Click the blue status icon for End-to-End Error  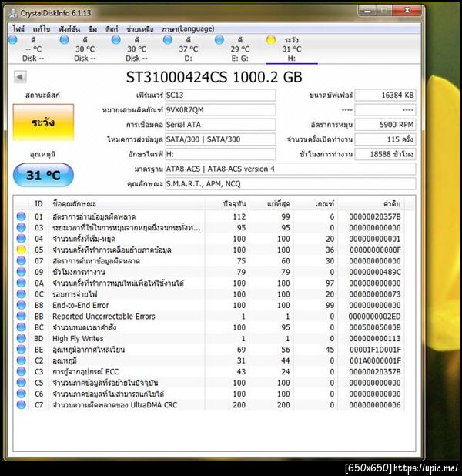click(22, 305)
